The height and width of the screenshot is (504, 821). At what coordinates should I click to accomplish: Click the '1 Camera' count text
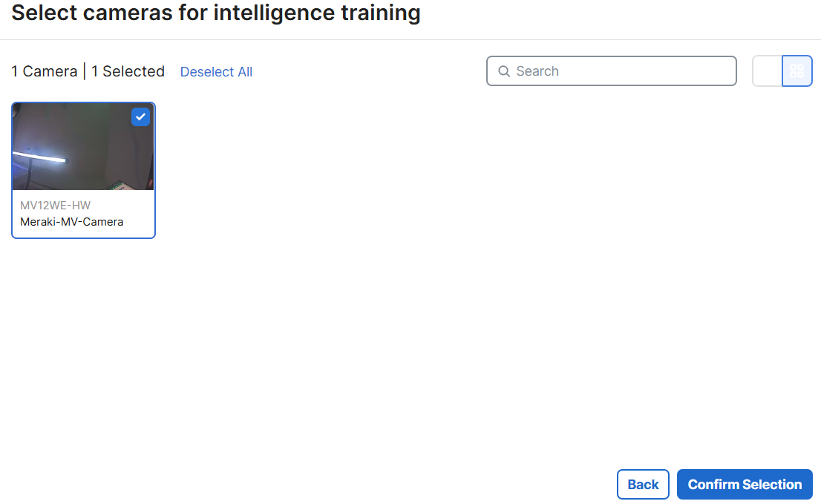(x=45, y=71)
